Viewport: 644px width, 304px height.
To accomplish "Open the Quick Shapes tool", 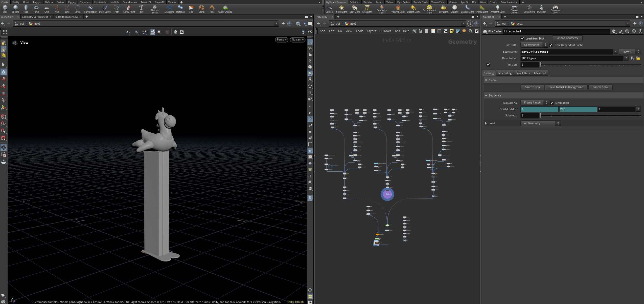I will 225,9.
